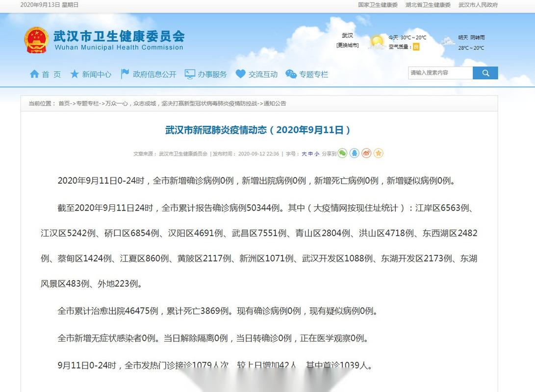Click the home icon beside 首页
This screenshot has height=392, width=535.
coord(34,73)
